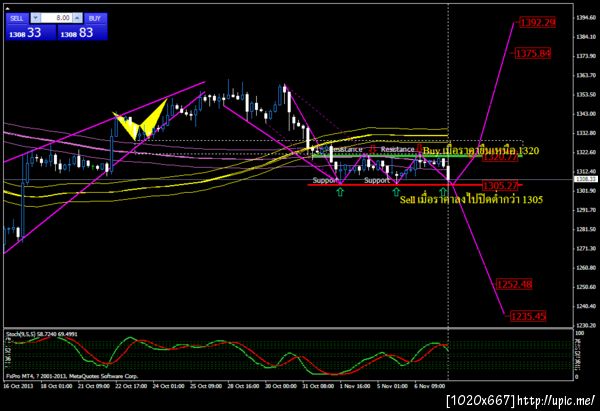The height and width of the screenshot is (411, 600).
Task: Click the 1291.70 price axis value
Action: pyautogui.click(x=586, y=210)
